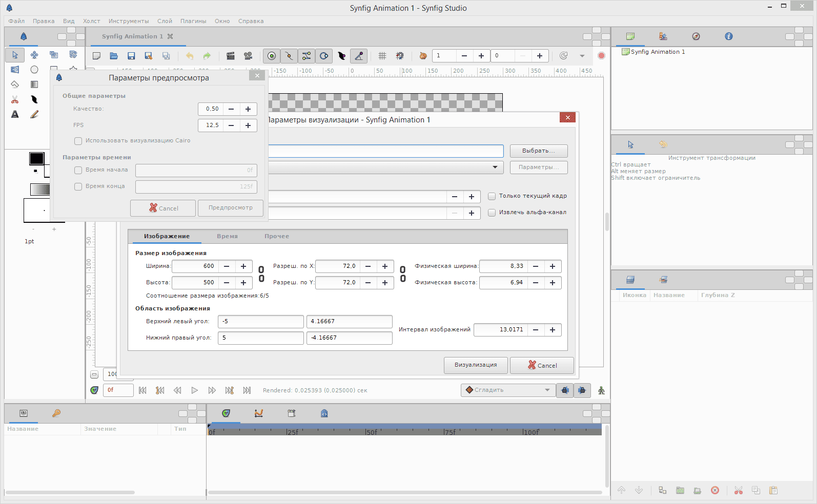The width and height of the screenshot is (817, 504).
Task: Toggle position handles display button
Action: point(272,56)
